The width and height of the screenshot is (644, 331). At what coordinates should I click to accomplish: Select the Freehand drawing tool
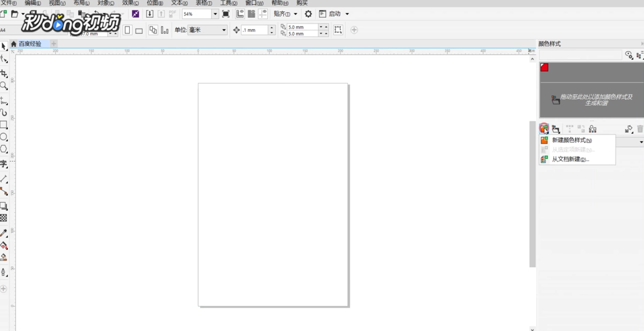click(4, 101)
